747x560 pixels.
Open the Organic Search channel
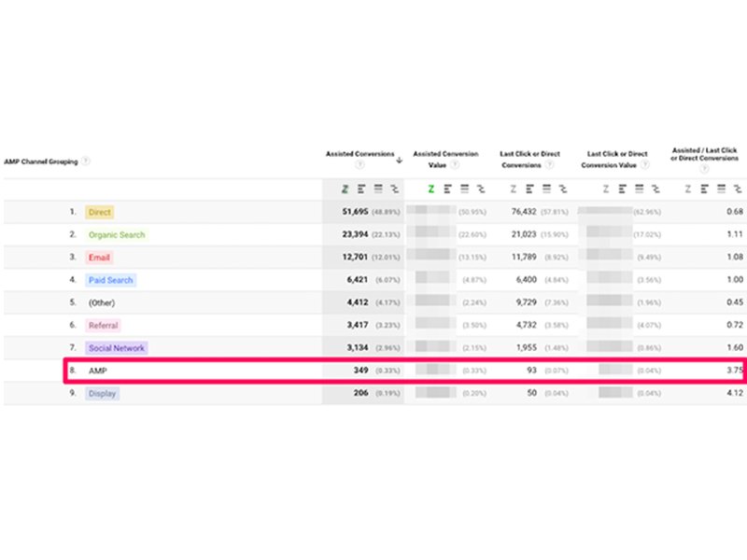117,235
